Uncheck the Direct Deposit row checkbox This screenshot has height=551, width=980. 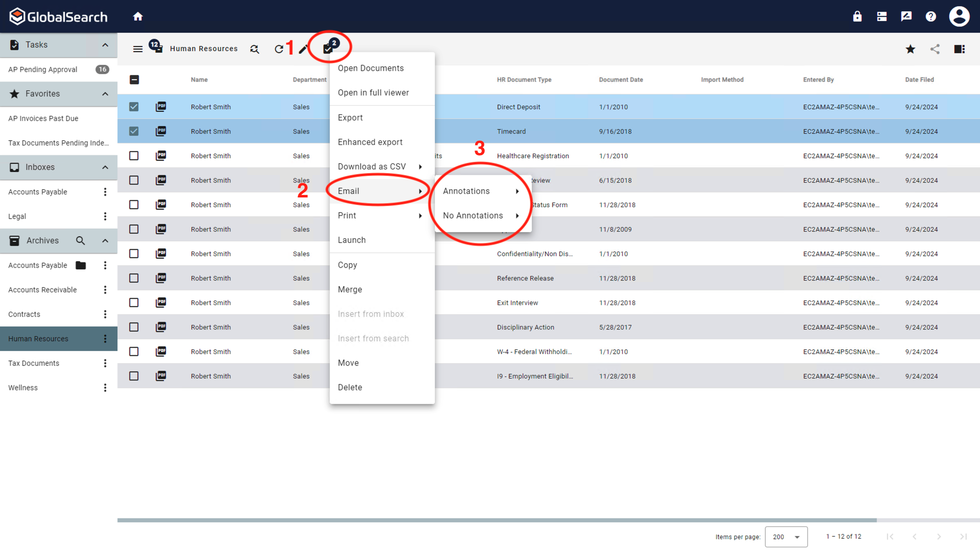tap(134, 107)
